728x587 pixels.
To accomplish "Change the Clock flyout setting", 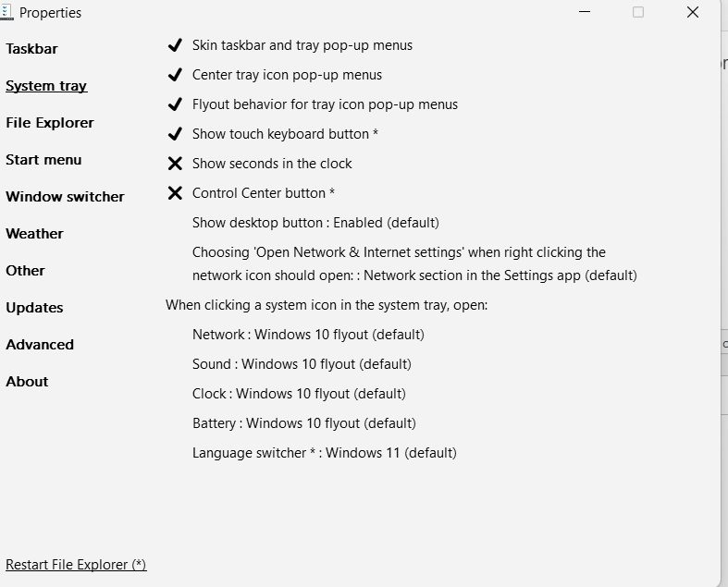I will pos(299,394).
